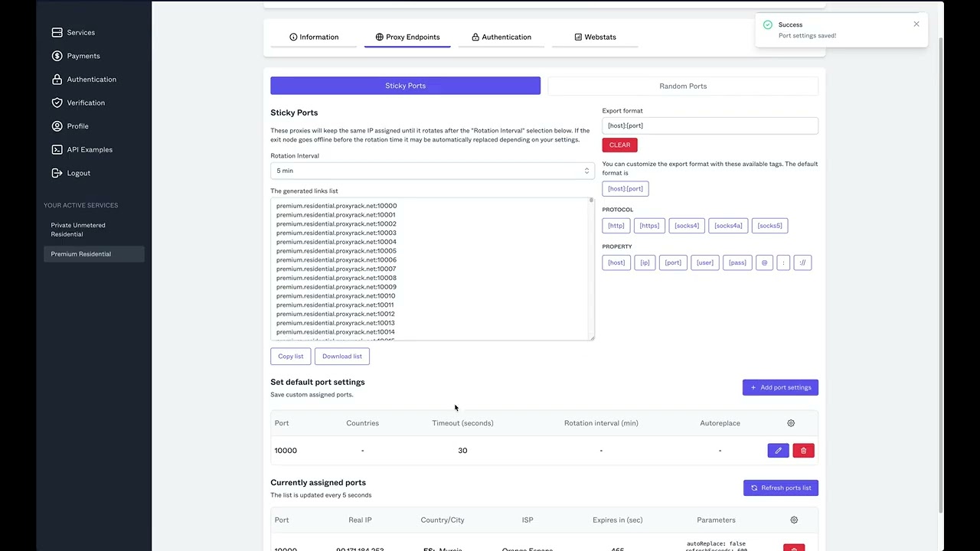Open API Examples in sidebar

(82, 149)
